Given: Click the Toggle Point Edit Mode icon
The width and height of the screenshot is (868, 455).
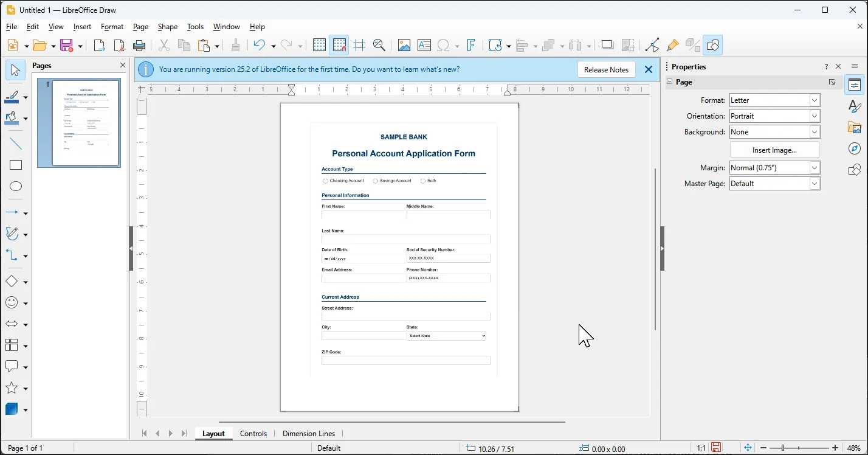Looking at the screenshot, I should pyautogui.click(x=652, y=45).
